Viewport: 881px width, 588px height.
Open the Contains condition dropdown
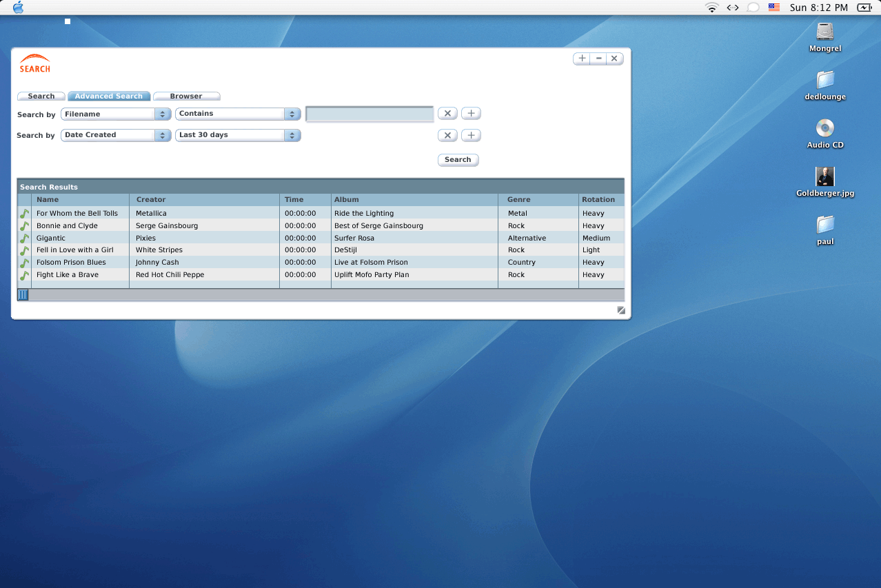pyautogui.click(x=238, y=114)
